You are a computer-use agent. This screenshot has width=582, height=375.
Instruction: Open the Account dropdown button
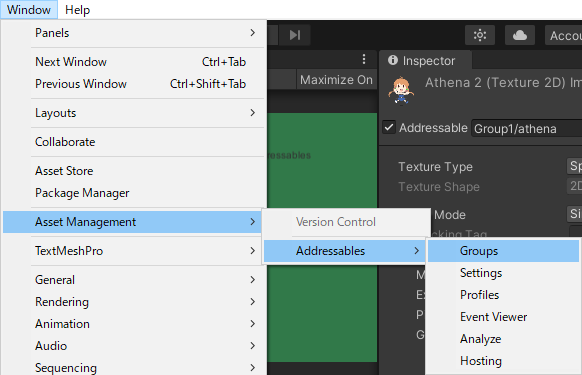[x=563, y=35]
